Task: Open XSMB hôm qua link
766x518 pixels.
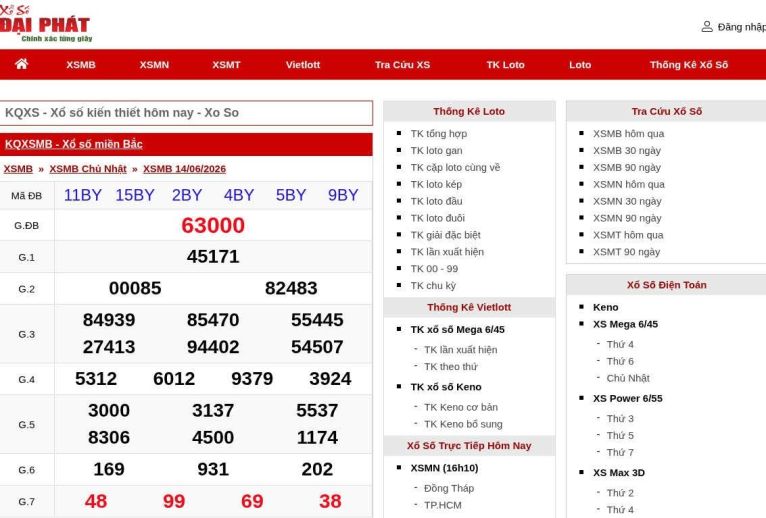Action: (x=628, y=133)
